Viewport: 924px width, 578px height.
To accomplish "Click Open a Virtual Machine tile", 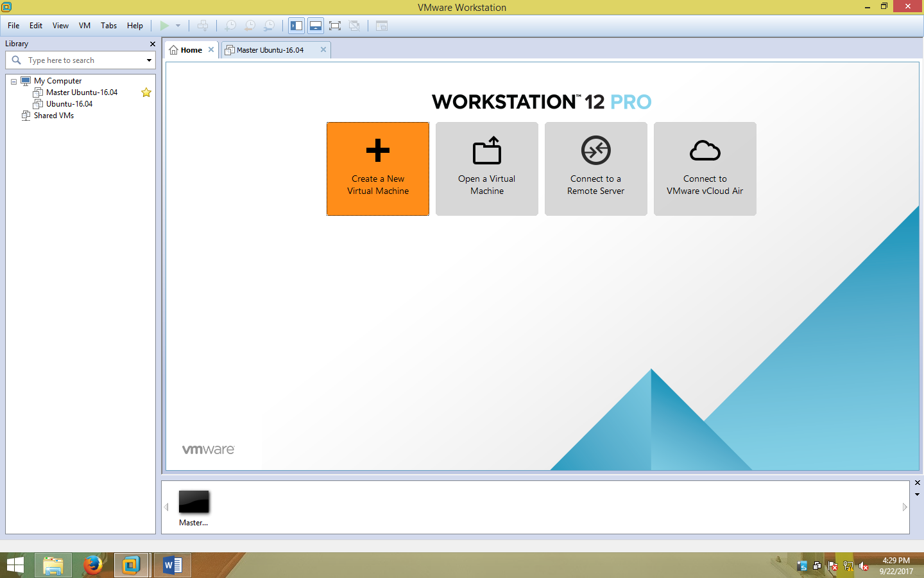I will 487,169.
